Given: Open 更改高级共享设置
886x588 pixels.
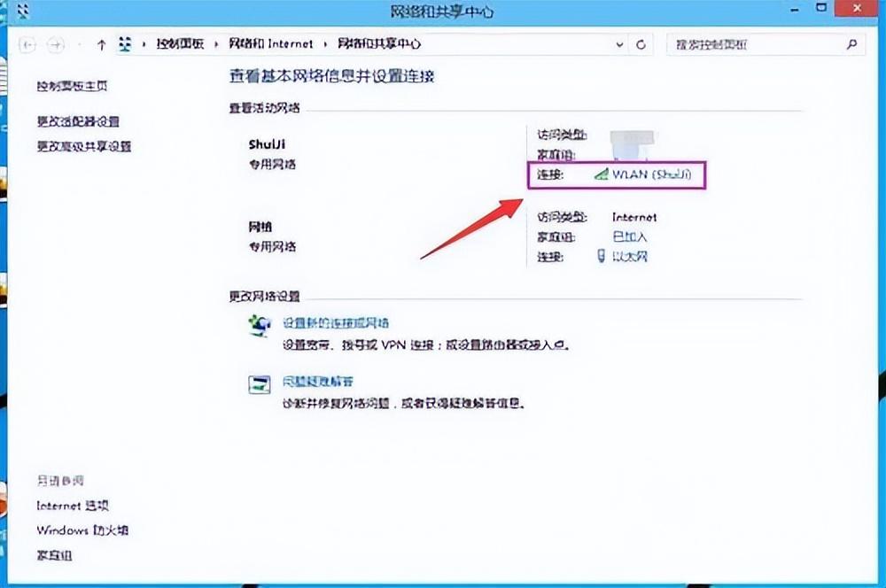Looking at the screenshot, I should click(83, 146).
